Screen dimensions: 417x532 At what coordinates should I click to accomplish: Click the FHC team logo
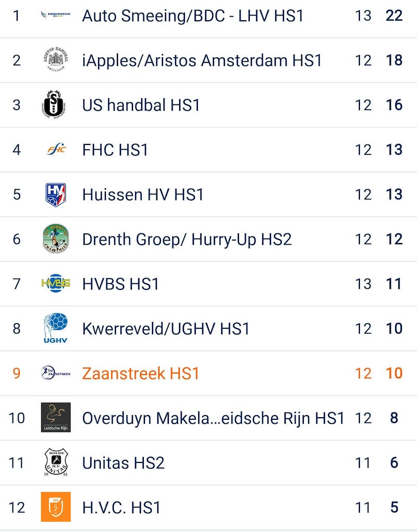[56, 150]
